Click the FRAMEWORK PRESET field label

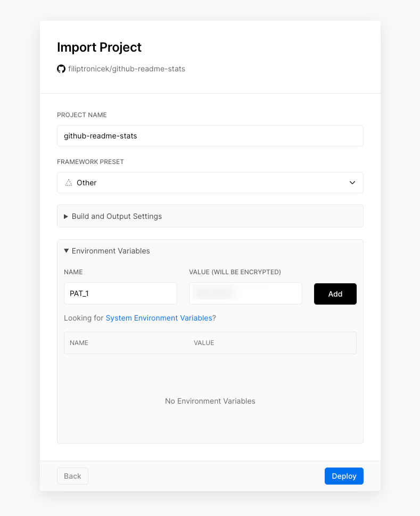coord(90,162)
